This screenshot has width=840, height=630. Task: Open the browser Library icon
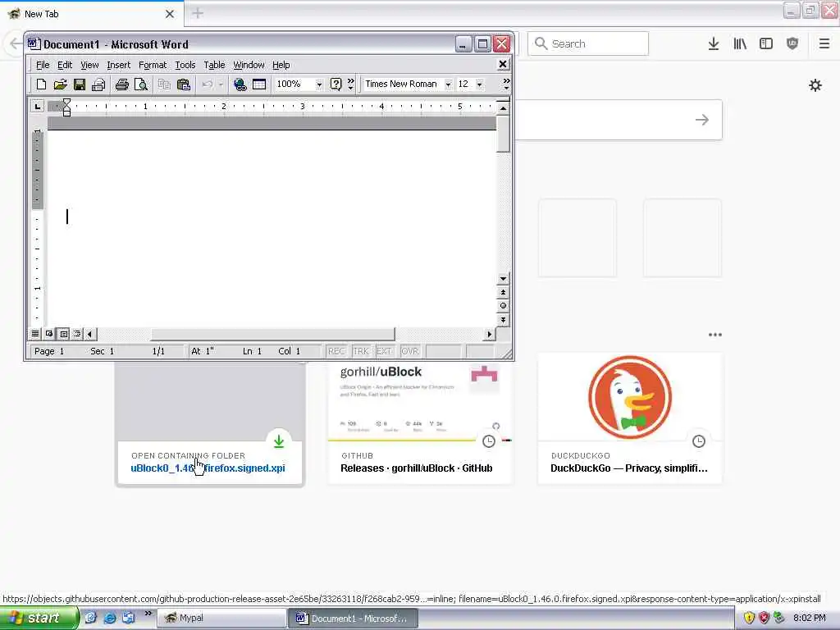tap(740, 44)
